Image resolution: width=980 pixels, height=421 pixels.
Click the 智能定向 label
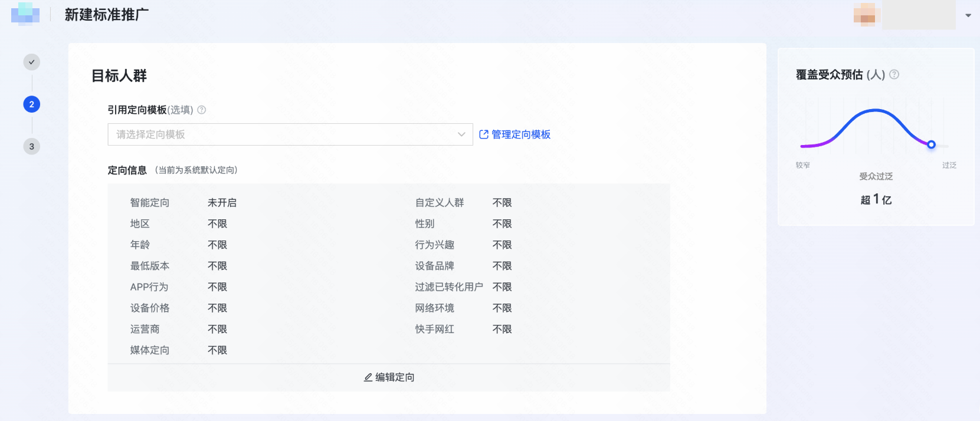pyautogui.click(x=150, y=203)
